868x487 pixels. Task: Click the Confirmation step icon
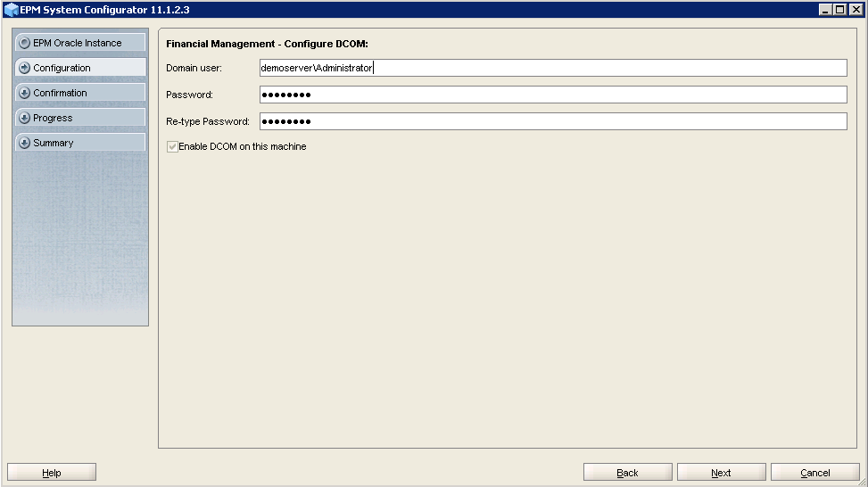pyautogui.click(x=24, y=93)
